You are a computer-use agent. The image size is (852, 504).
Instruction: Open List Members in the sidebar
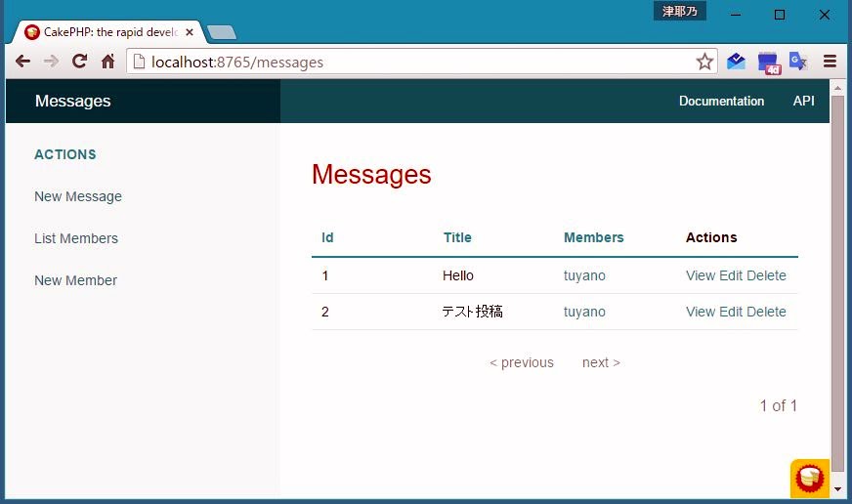pos(76,238)
